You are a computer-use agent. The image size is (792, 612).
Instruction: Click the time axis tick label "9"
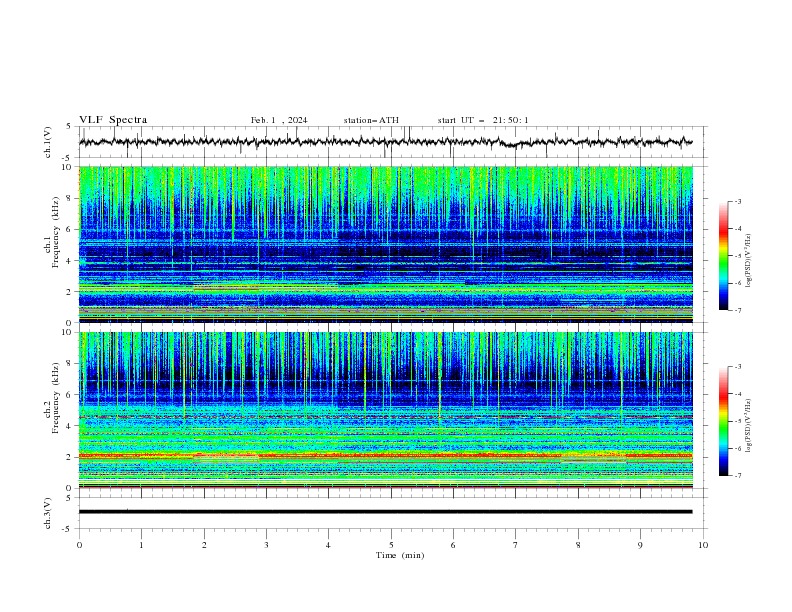pos(640,545)
